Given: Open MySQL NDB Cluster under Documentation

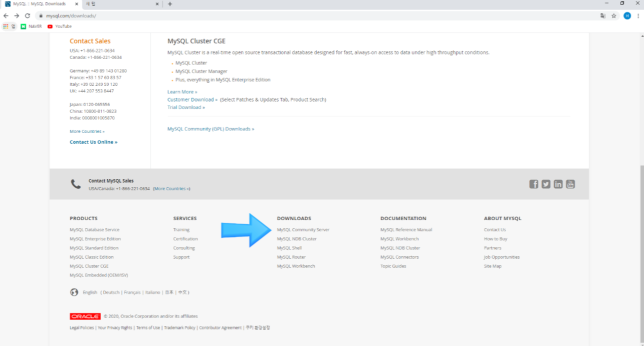Looking at the screenshot, I should point(400,248).
